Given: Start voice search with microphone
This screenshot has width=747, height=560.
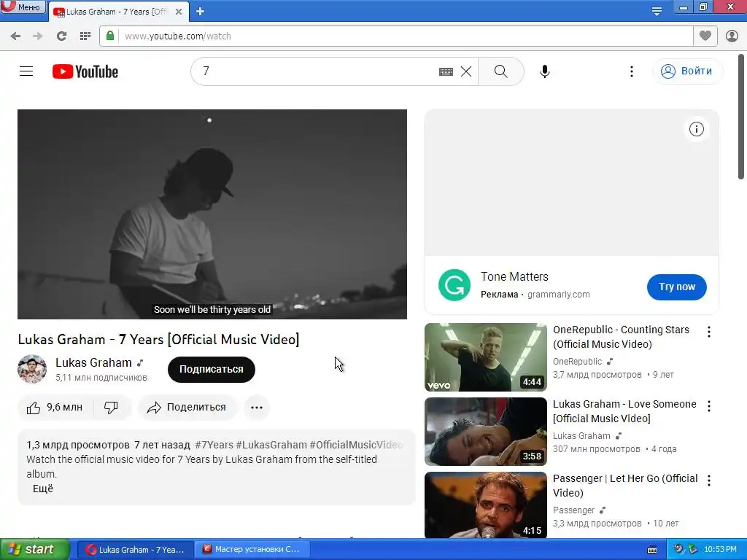Looking at the screenshot, I should coord(545,71).
